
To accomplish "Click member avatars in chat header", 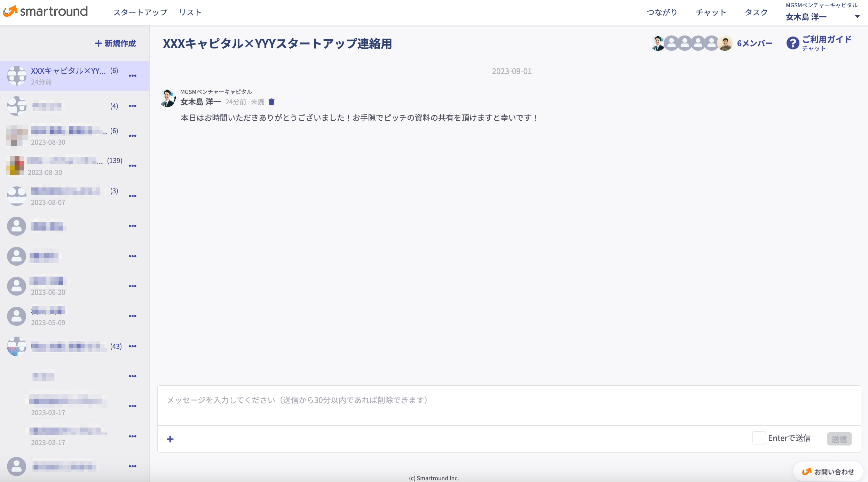I will point(691,43).
